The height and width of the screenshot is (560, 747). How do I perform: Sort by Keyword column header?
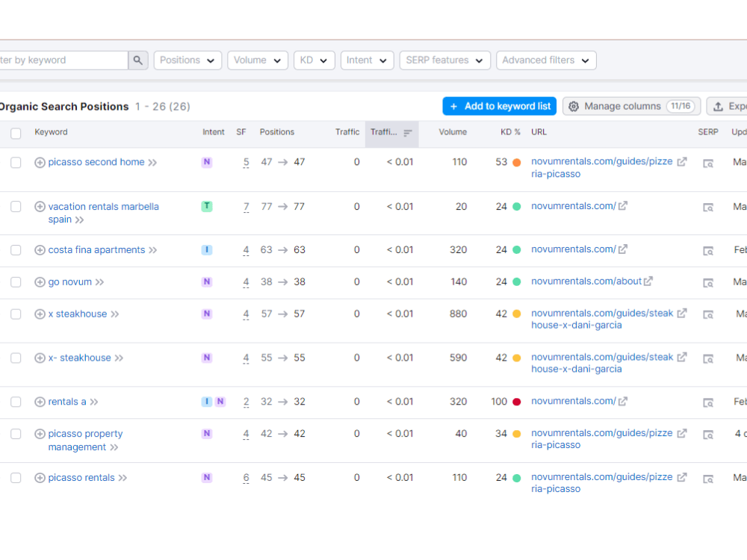[x=51, y=132]
